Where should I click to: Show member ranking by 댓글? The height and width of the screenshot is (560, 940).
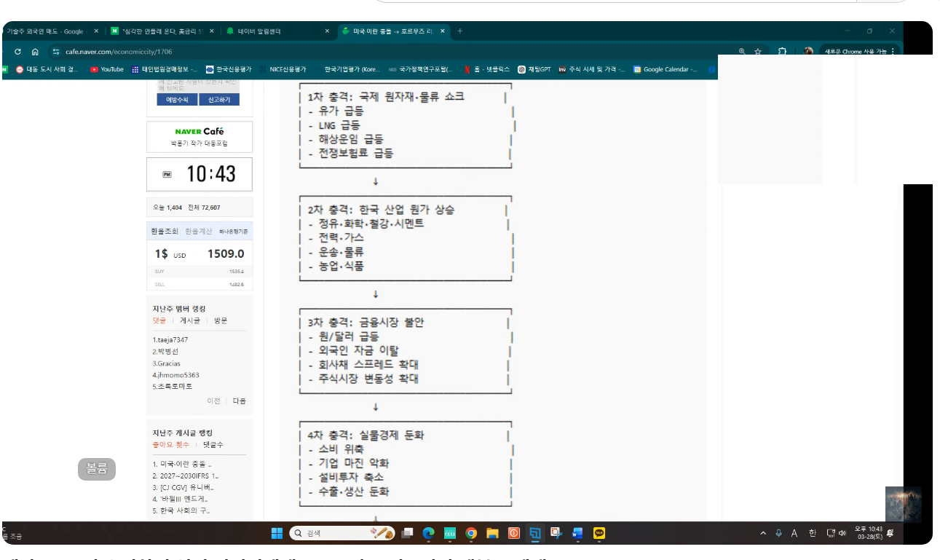pos(159,320)
